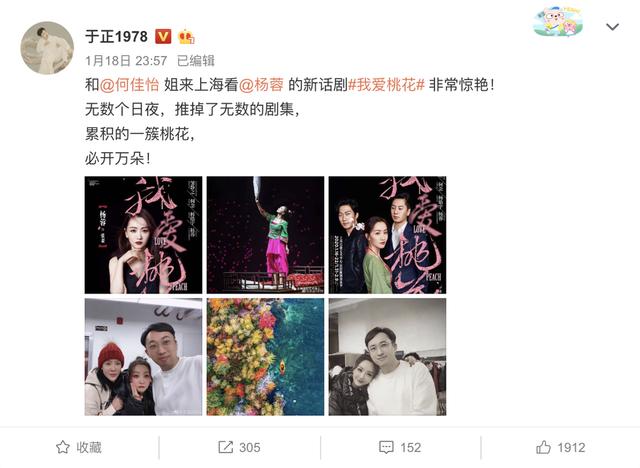Open comments via the 152 speech-bubble icon
Viewport: 640px width, 468px height.
coord(386,447)
